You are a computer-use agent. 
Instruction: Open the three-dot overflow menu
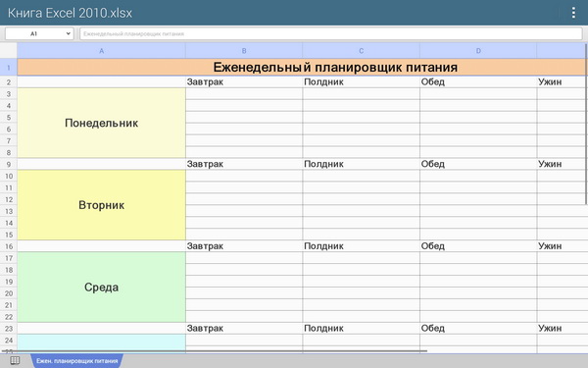point(573,13)
